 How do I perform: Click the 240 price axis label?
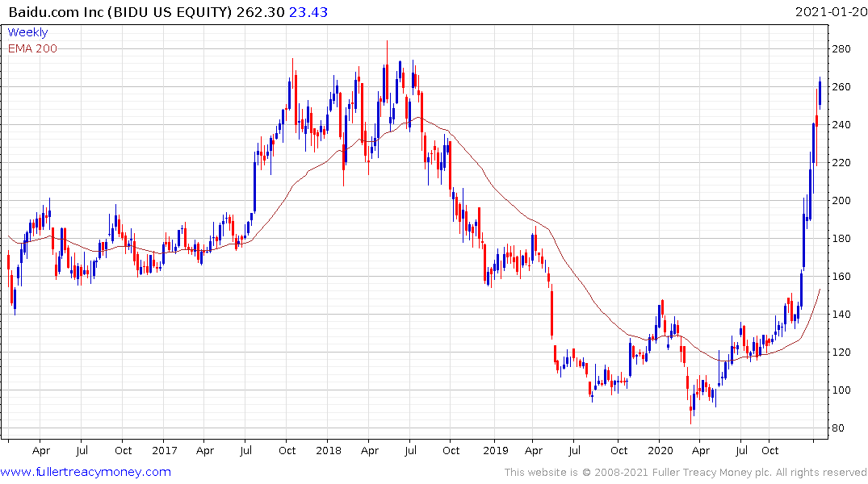click(x=841, y=124)
